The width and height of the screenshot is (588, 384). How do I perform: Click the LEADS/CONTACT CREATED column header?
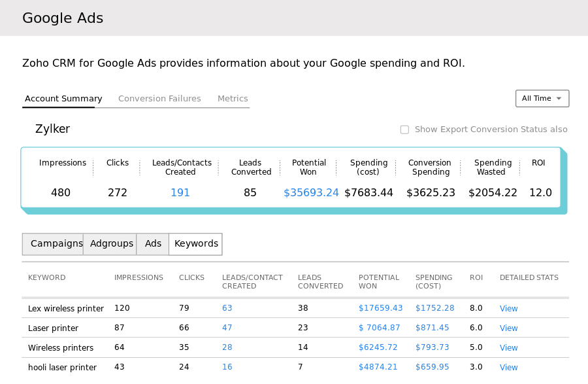click(252, 281)
